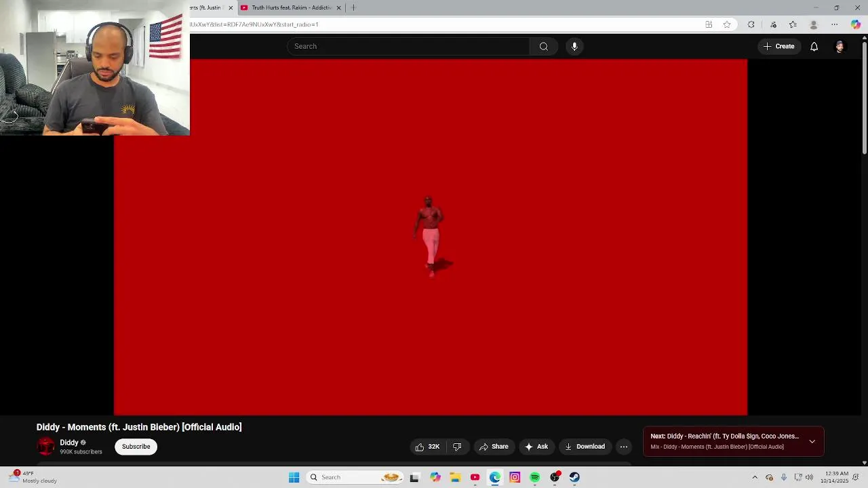
Task: Open Edge settings and more menu
Action: 835,24
